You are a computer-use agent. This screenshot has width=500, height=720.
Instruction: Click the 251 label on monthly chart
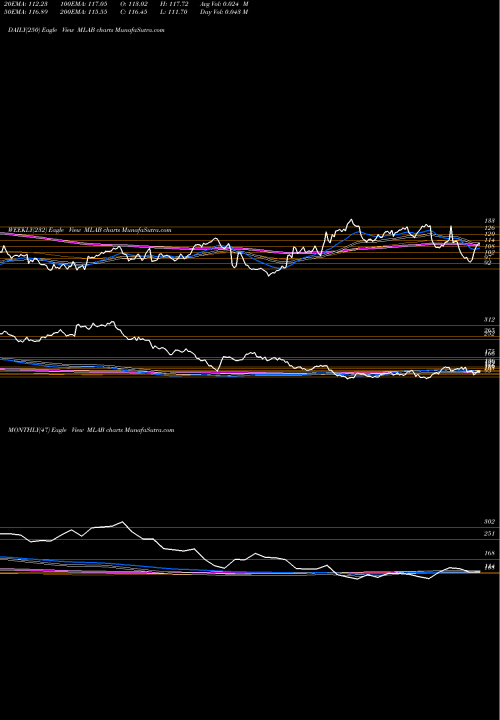[x=489, y=534]
